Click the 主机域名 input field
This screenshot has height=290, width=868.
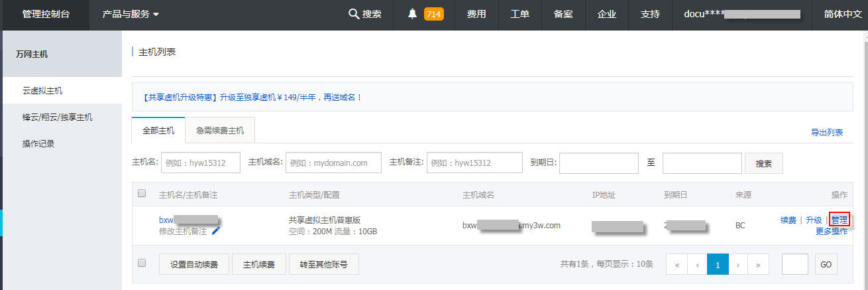coord(333,163)
